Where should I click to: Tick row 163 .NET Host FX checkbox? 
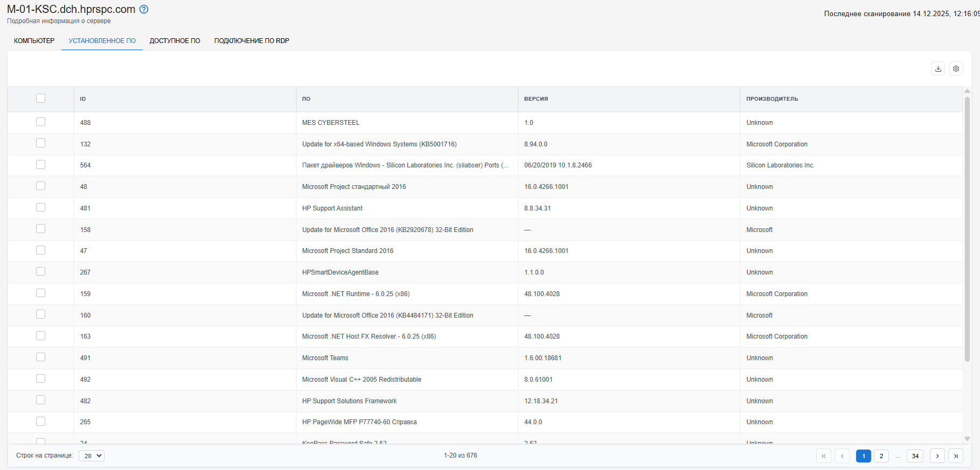(40, 336)
